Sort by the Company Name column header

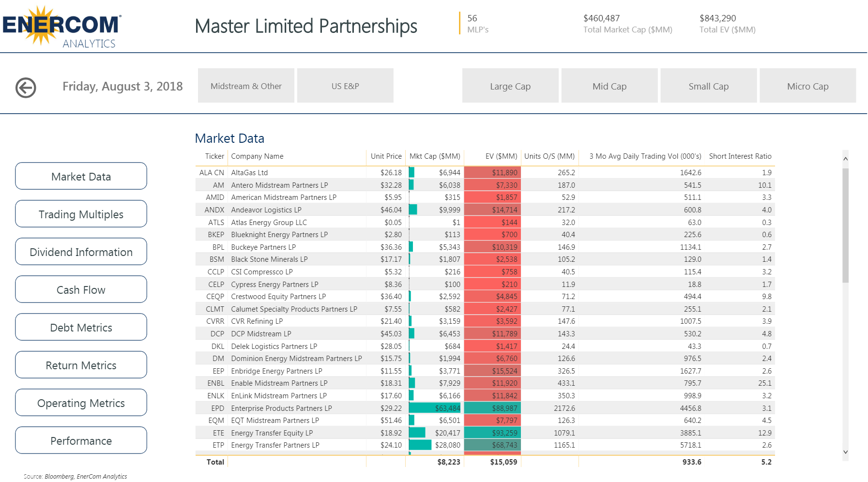click(x=257, y=156)
